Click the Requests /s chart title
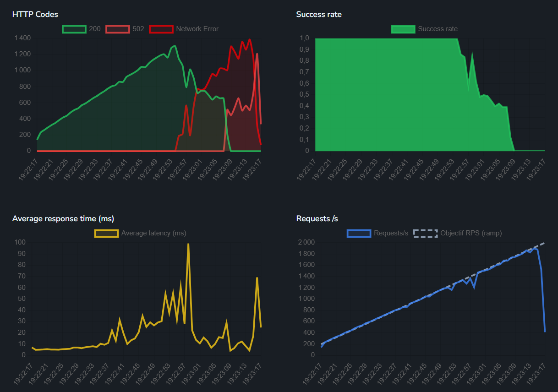The image size is (558, 392). [317, 218]
